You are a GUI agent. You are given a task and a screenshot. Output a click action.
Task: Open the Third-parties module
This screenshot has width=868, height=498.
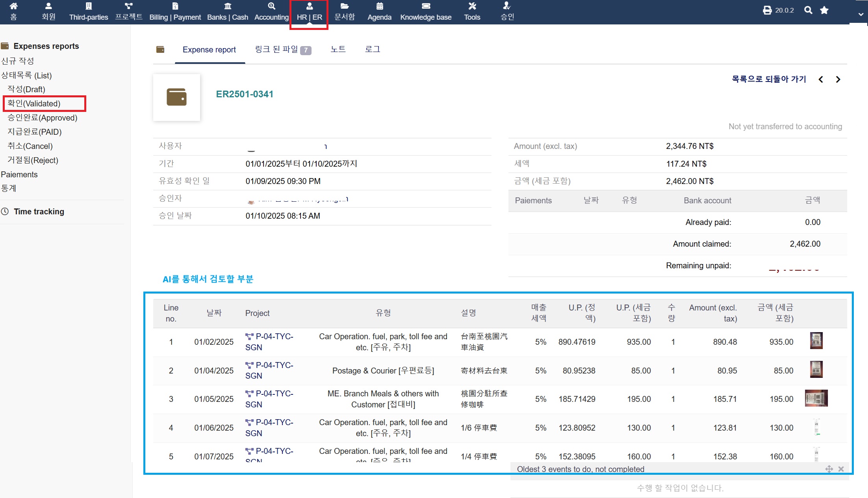(89, 11)
